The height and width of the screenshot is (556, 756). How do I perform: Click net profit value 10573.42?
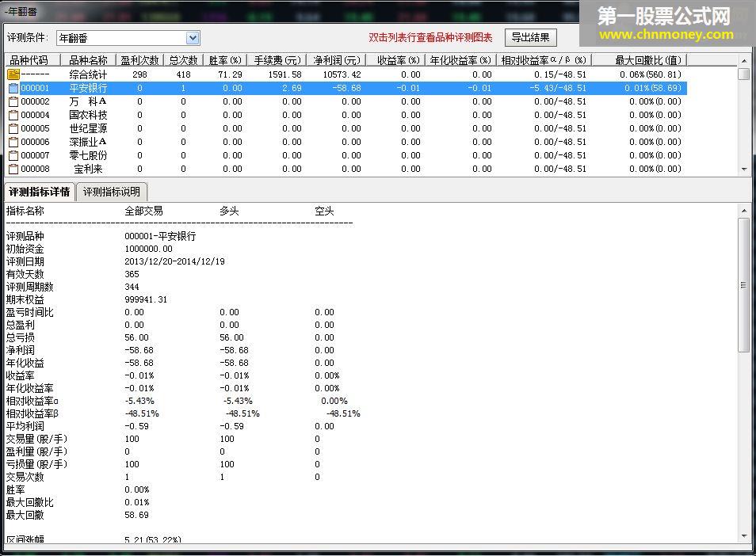[x=342, y=74]
